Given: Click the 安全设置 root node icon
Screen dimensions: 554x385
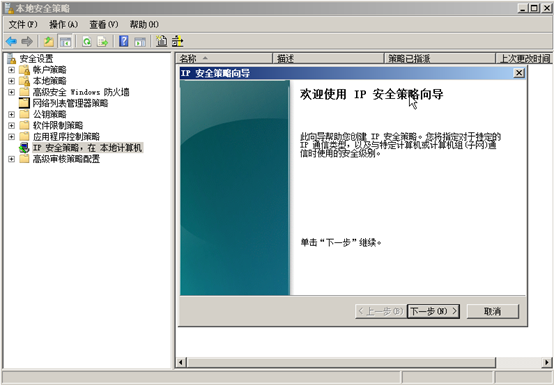Looking at the screenshot, I should pyautogui.click(x=12, y=59).
